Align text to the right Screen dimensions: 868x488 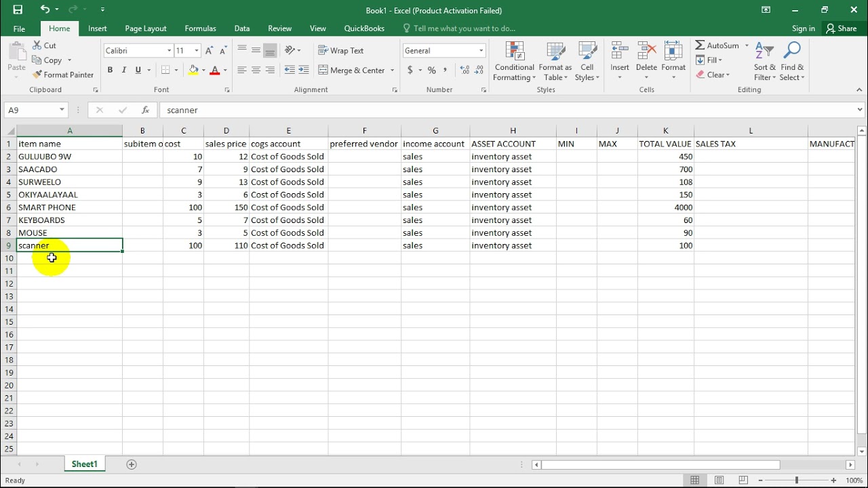point(270,70)
